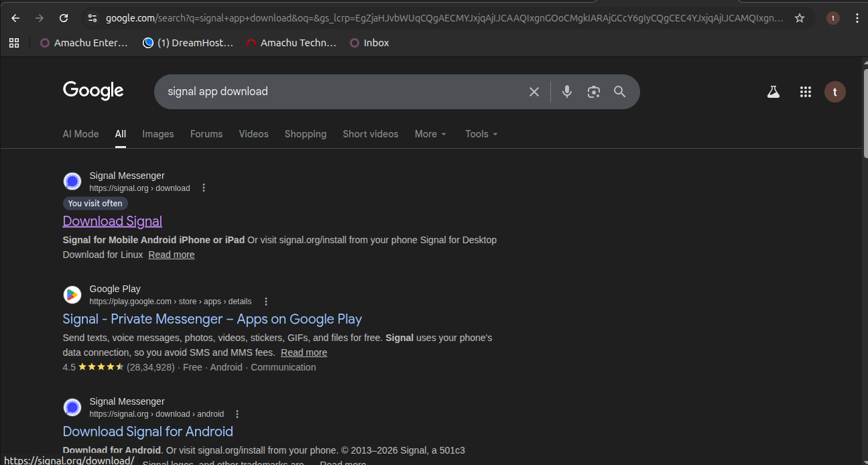The image size is (868, 465).
Task: Switch to the Images tab
Action: coord(158,134)
